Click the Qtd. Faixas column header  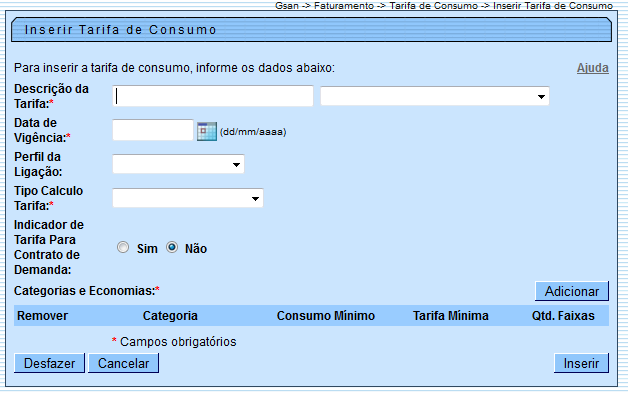[563, 316]
